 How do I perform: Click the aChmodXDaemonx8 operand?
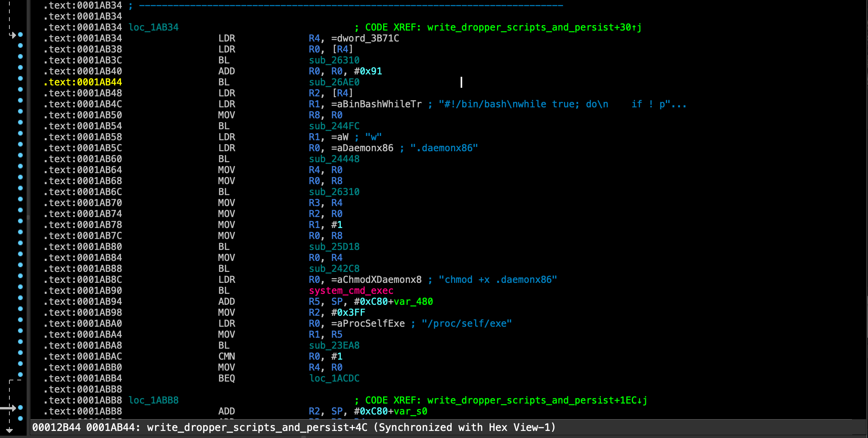pyautogui.click(x=379, y=280)
